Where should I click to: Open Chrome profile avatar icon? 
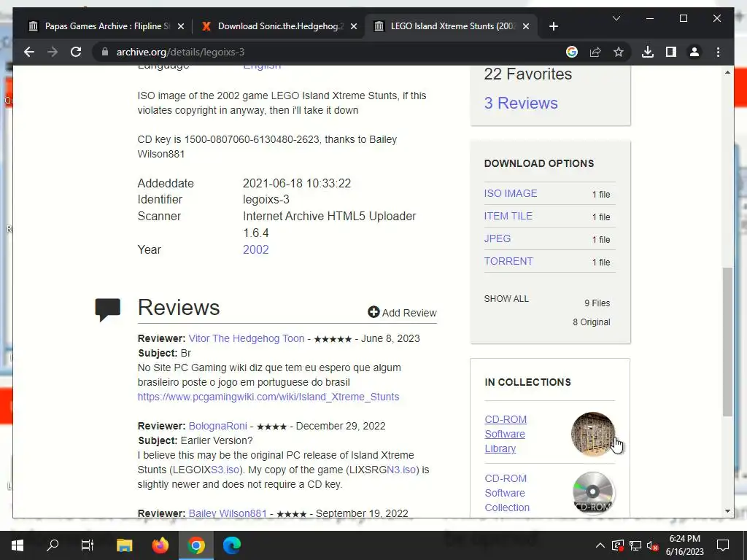pos(694,52)
